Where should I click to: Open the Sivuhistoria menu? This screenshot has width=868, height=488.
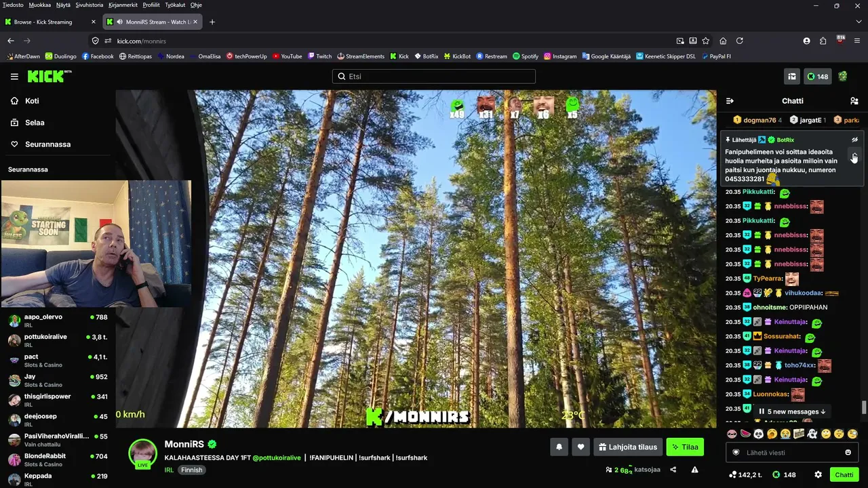pyautogui.click(x=90, y=5)
